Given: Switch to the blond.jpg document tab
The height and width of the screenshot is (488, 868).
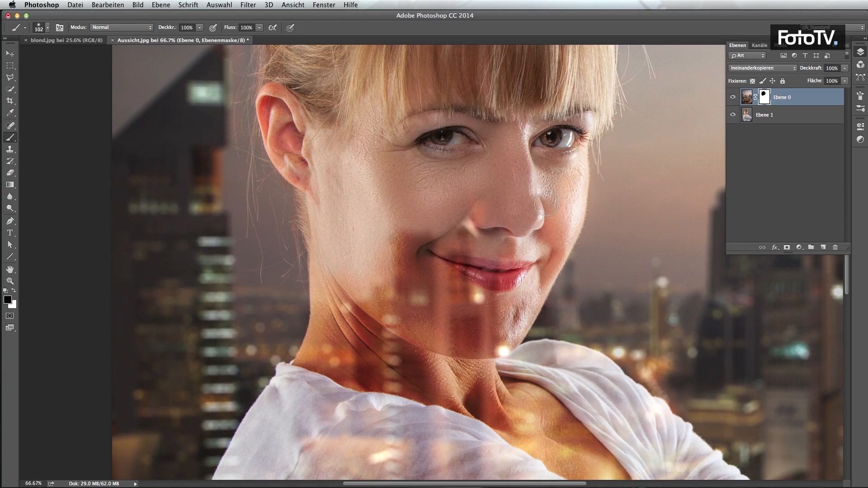Looking at the screenshot, I should point(66,40).
